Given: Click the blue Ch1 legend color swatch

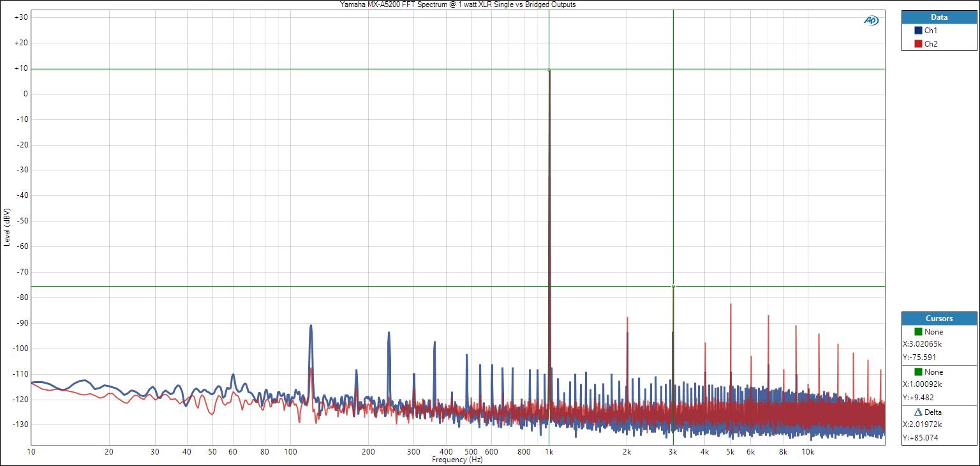Looking at the screenshot, I should [x=918, y=31].
